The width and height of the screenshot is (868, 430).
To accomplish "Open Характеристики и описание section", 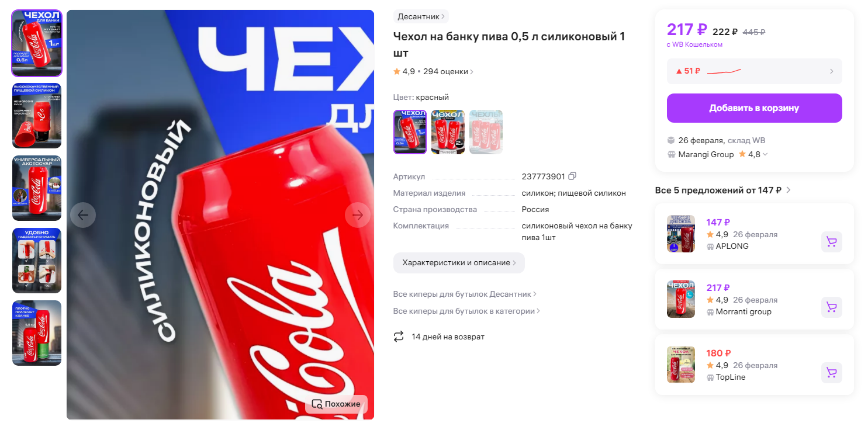I will pos(459,263).
